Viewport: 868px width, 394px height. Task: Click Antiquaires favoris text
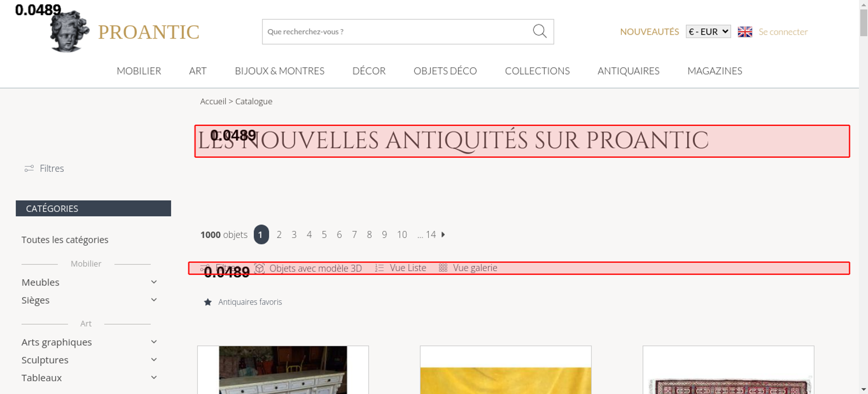[x=250, y=302]
